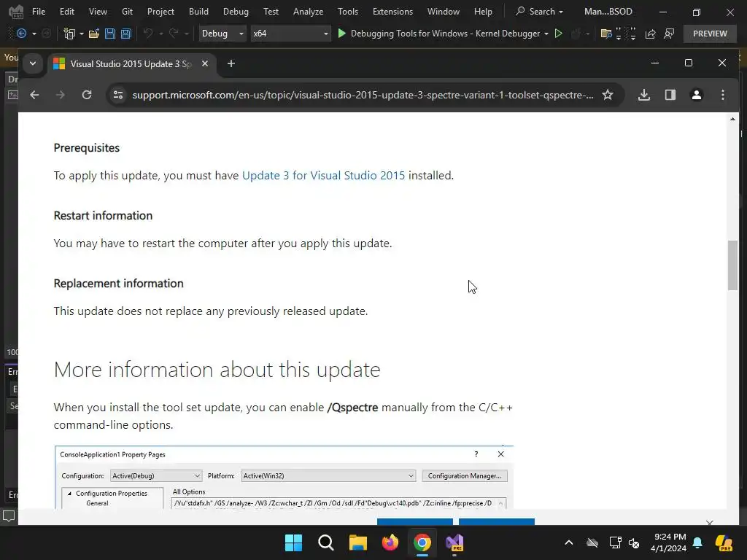The height and width of the screenshot is (560, 747).
Task: Expand the back navigation history dropdown
Action: (34, 34)
